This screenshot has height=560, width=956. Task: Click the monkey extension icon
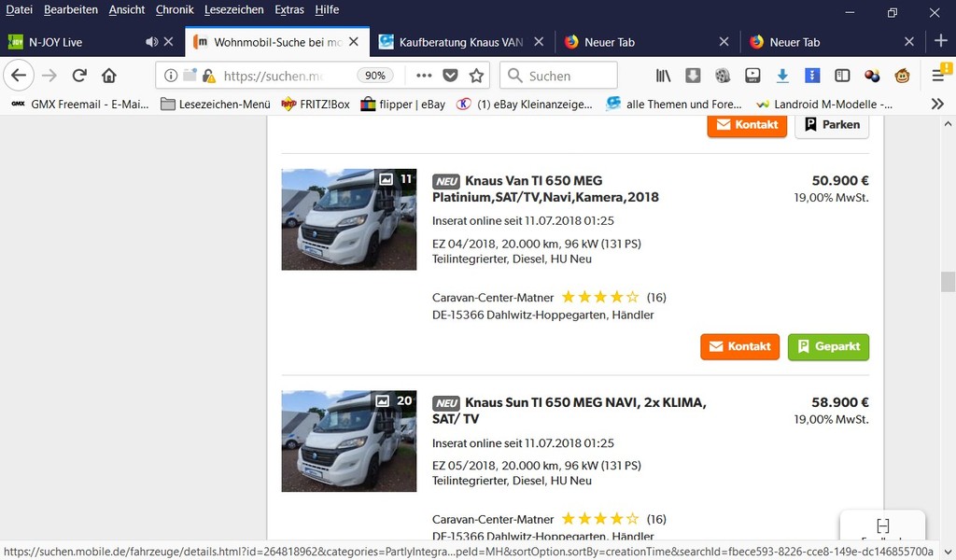903,76
